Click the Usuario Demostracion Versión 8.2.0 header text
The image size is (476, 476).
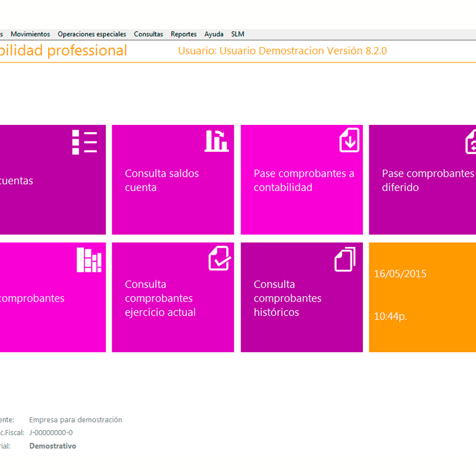[x=282, y=51]
